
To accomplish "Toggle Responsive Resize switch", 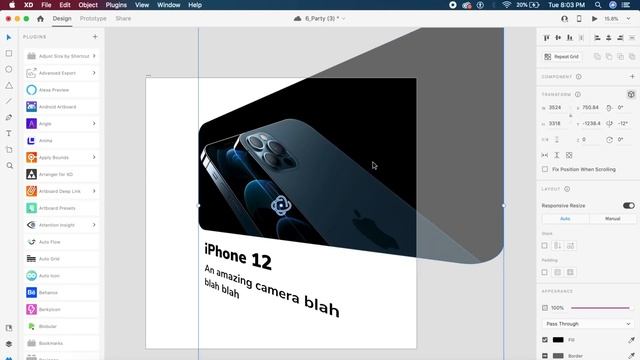I will click(629, 205).
